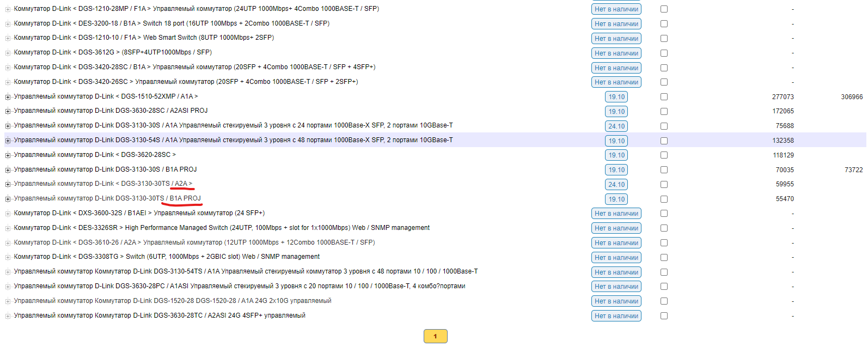Click price 75688 for DGS-3130-30S / A1A
Image resolution: width=868 pixels, height=346 pixels.
(785, 126)
